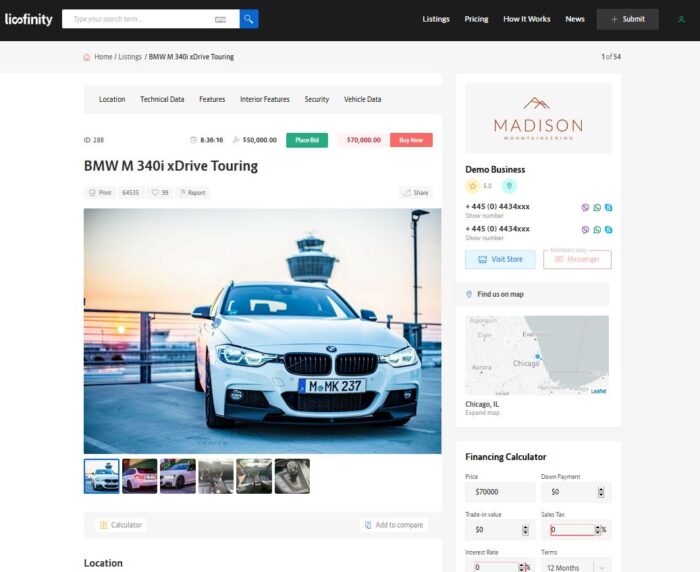The image size is (700, 572).
Task: Adjust Trade-in value stepper arrows
Action: click(525, 530)
